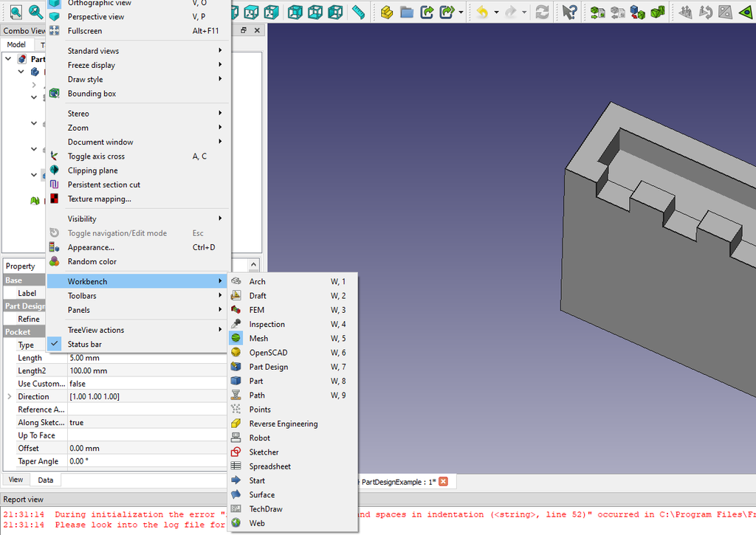Click the Redo toolbar icon
Viewport: 756px width, 535px height.
click(511, 12)
